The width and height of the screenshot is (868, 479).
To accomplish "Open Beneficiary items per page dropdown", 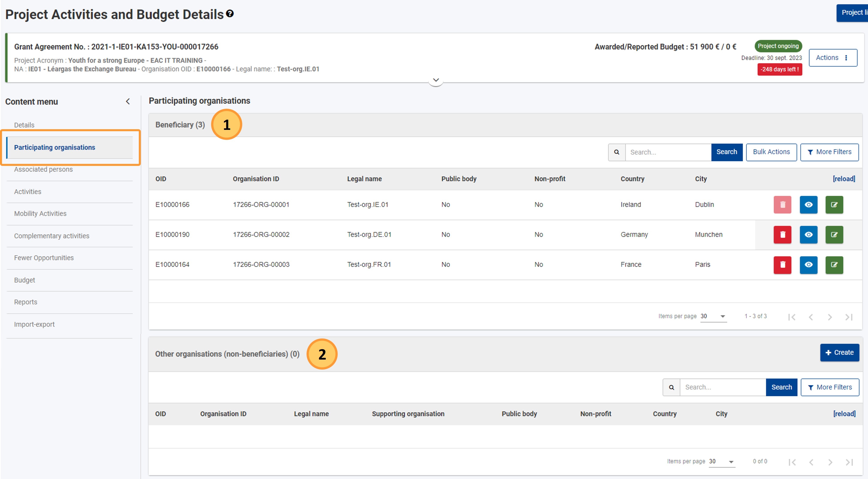I will coord(713,316).
